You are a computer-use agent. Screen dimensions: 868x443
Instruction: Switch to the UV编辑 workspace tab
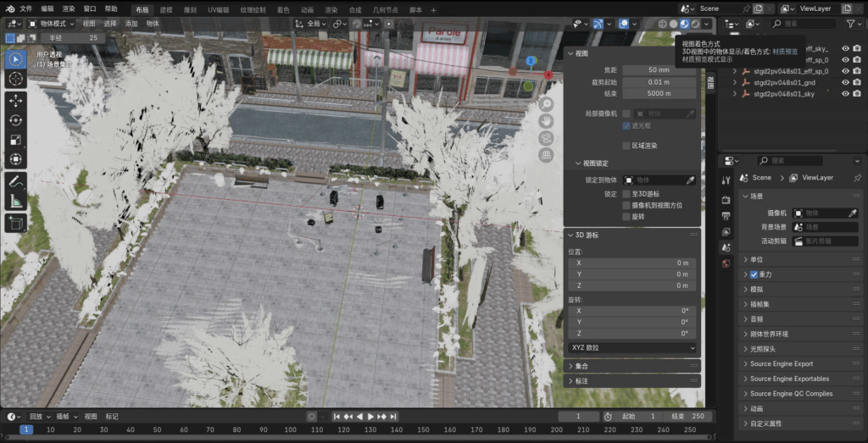(x=219, y=10)
